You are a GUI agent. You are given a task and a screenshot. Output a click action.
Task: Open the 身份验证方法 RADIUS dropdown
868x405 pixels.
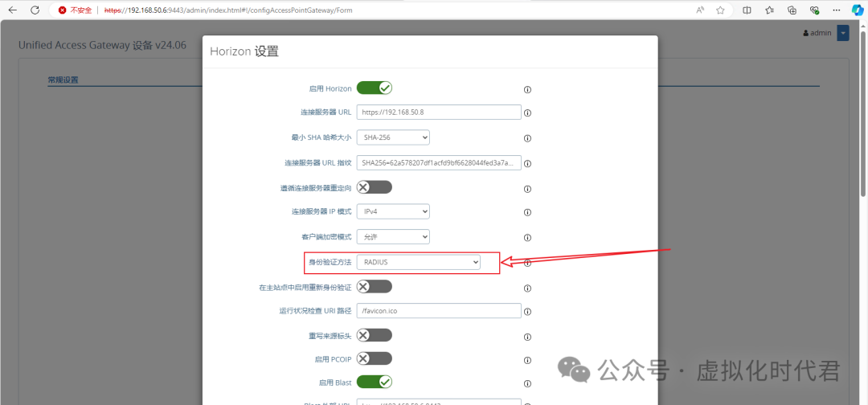tap(419, 262)
